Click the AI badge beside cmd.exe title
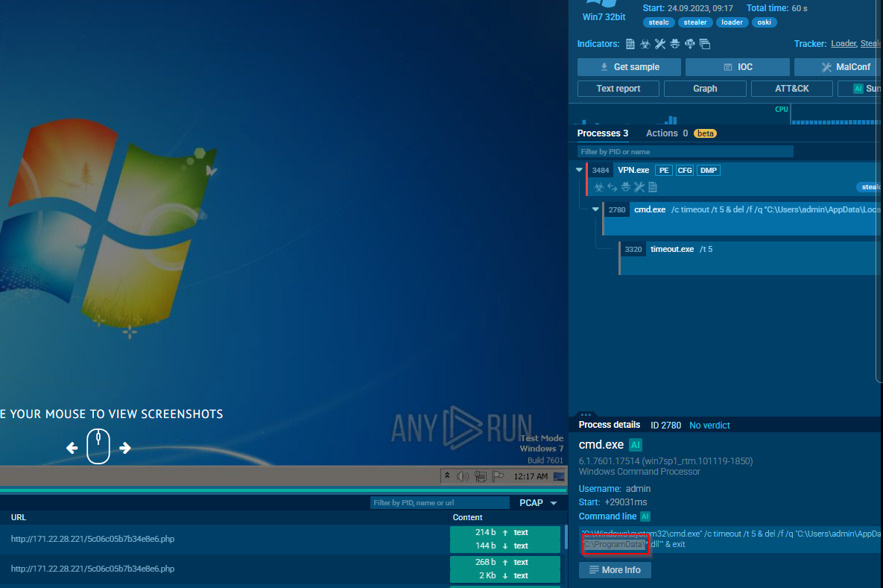 (636, 445)
